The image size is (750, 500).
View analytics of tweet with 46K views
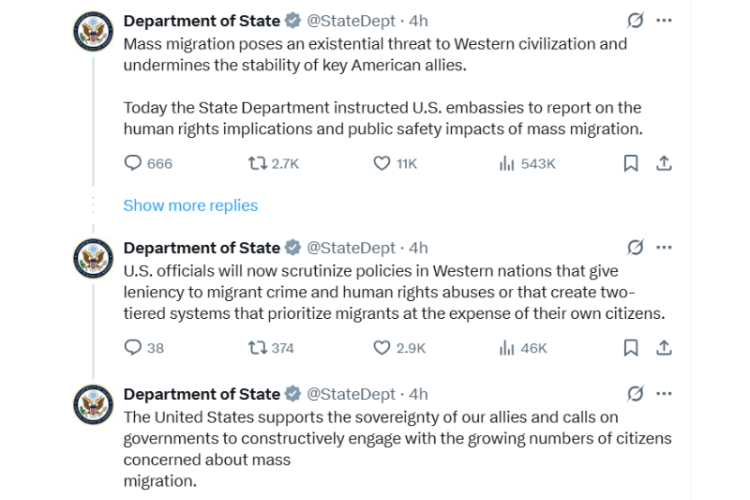pyautogui.click(x=506, y=348)
